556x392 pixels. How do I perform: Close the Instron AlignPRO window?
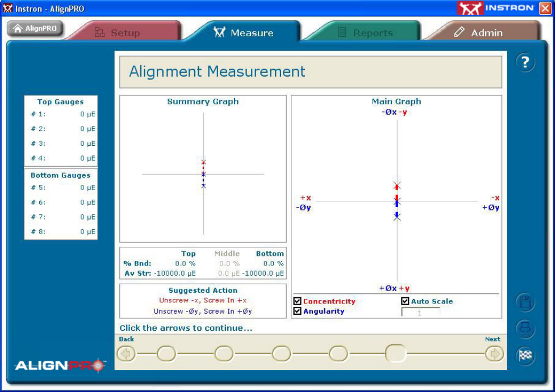click(545, 8)
